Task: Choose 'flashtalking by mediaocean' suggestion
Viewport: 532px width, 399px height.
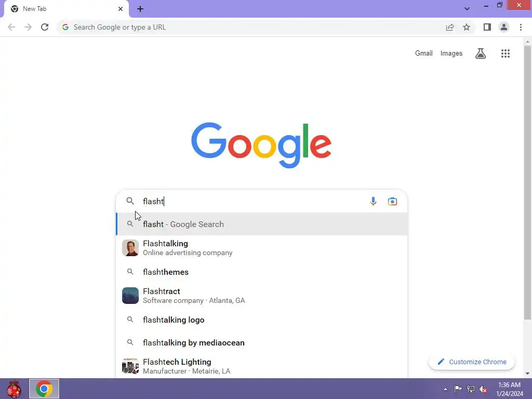Action: 262,343
